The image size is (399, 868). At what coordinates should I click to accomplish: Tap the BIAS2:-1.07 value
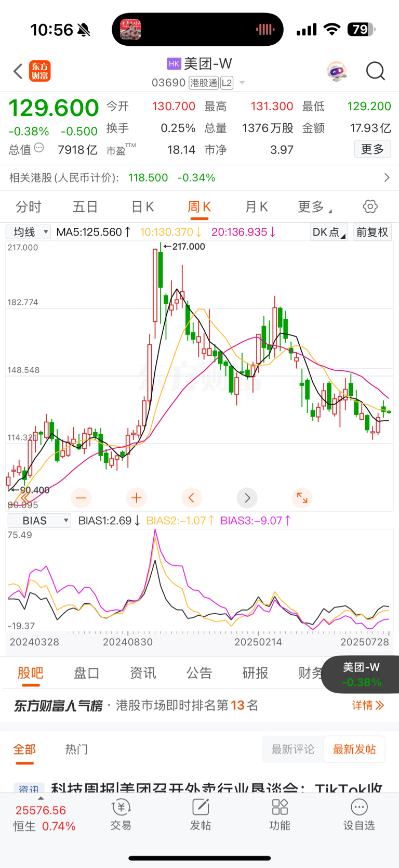click(x=180, y=521)
